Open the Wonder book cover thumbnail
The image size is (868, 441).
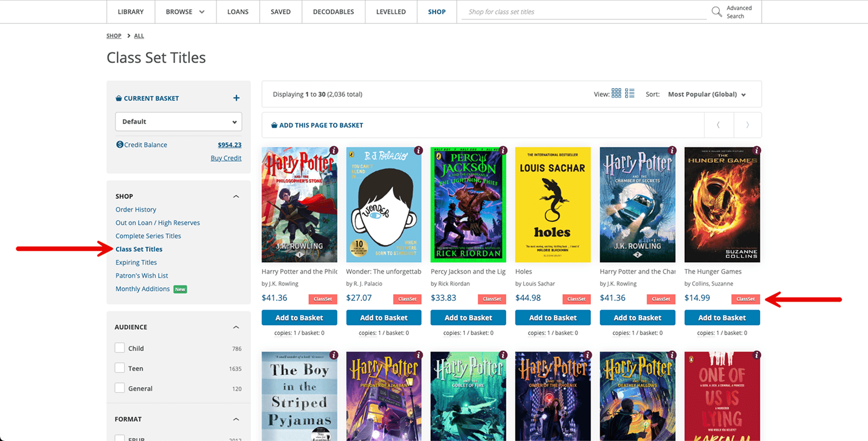tap(384, 205)
